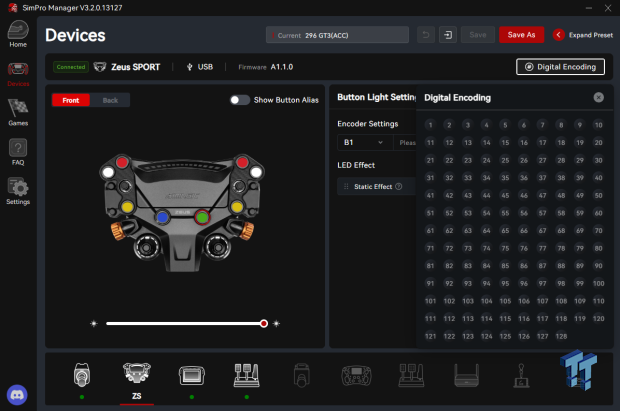This screenshot has width=620, height=411.
Task: Click the left orange rotary encoder
Action: point(118,231)
